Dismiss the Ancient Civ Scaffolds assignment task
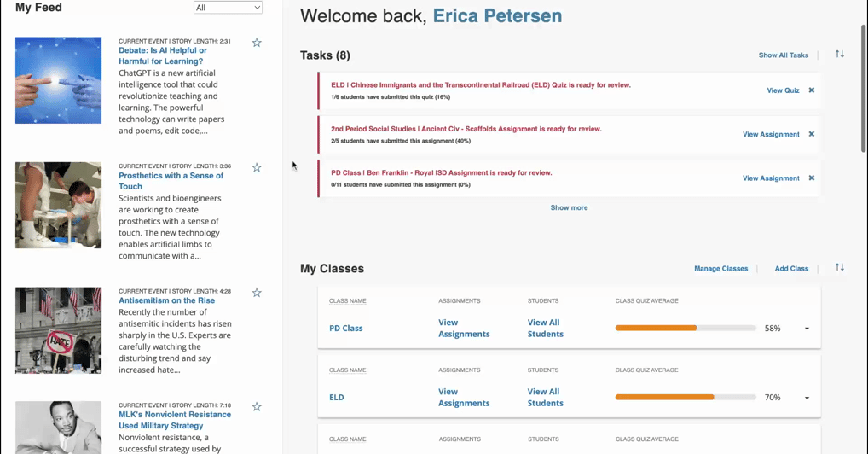This screenshot has width=868, height=454. pyautogui.click(x=812, y=134)
